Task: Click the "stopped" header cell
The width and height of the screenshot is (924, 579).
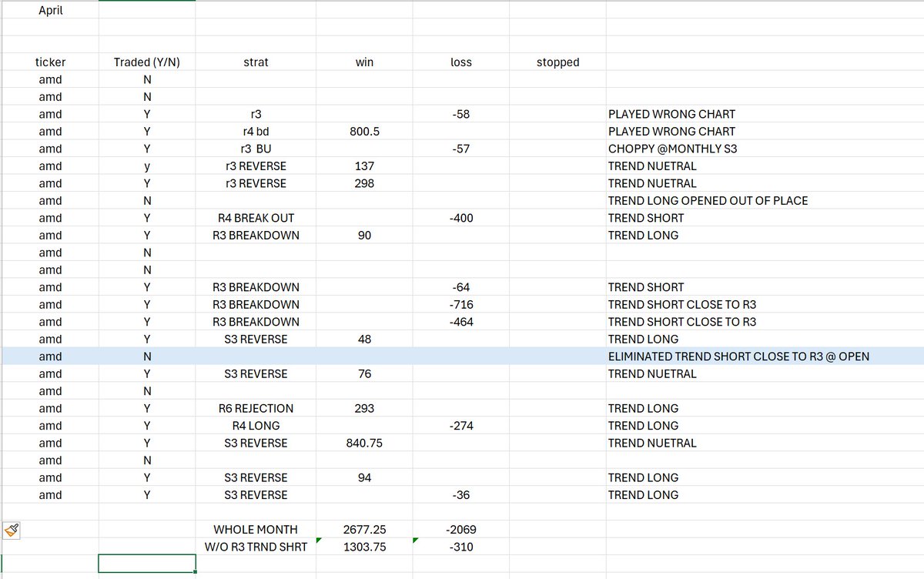Action: (557, 62)
